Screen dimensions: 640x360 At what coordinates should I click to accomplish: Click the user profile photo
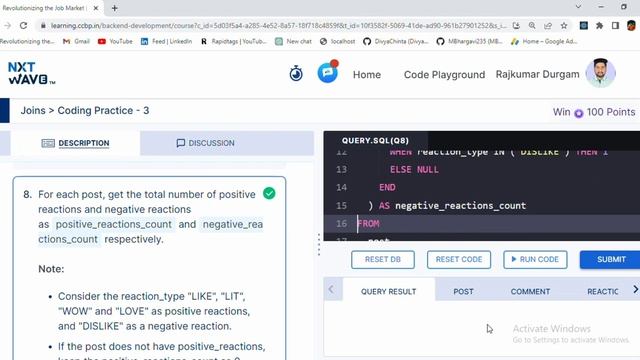(600, 73)
